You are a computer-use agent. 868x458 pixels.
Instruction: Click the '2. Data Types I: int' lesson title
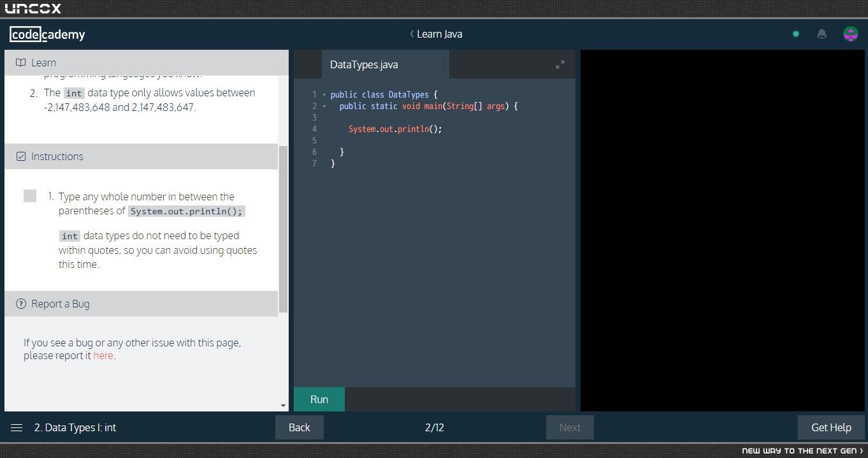(x=75, y=427)
